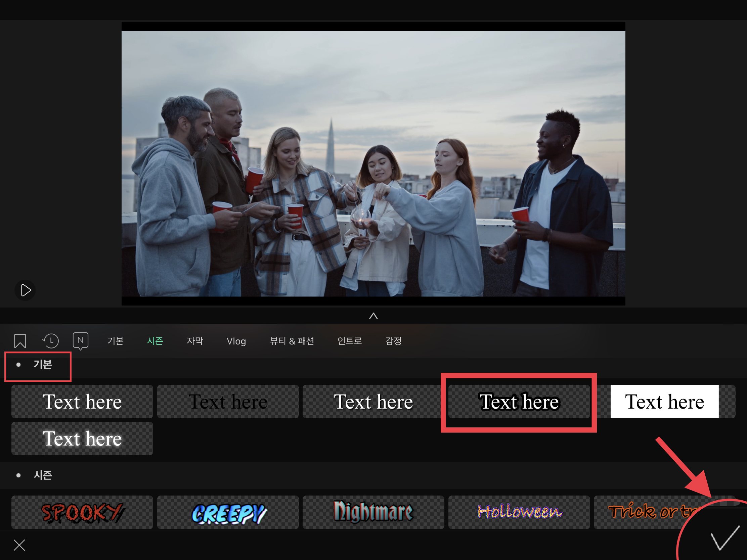
Task: Choose the Halloween text preset
Action: [x=519, y=512]
